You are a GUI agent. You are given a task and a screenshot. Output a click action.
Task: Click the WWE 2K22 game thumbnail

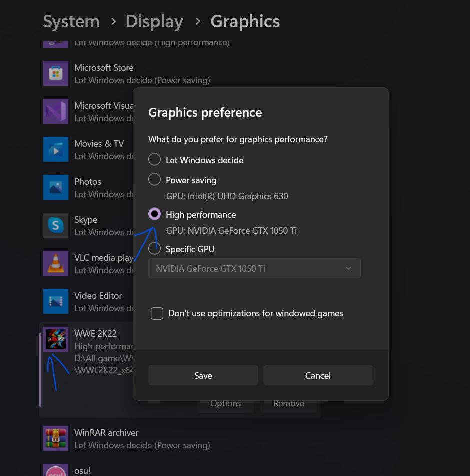[56, 339]
